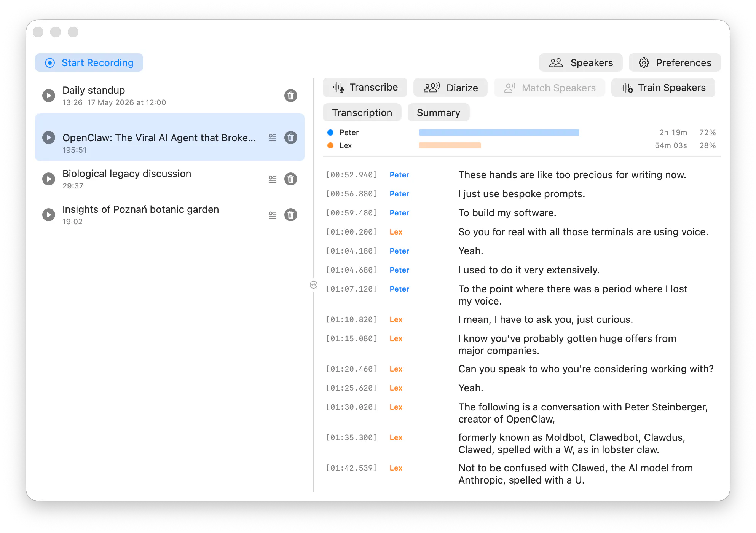The height and width of the screenshot is (533, 756).
Task: Click the Match Speakers button
Action: point(550,88)
